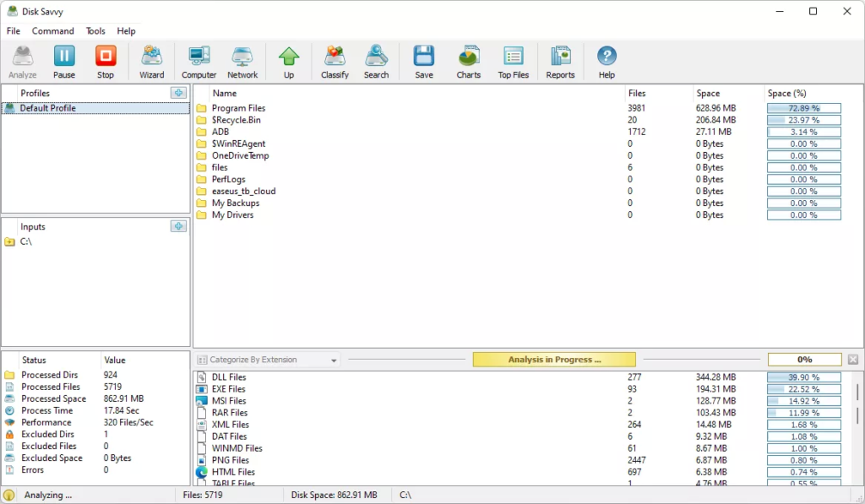
Task: Open the Charts view
Action: (468, 62)
